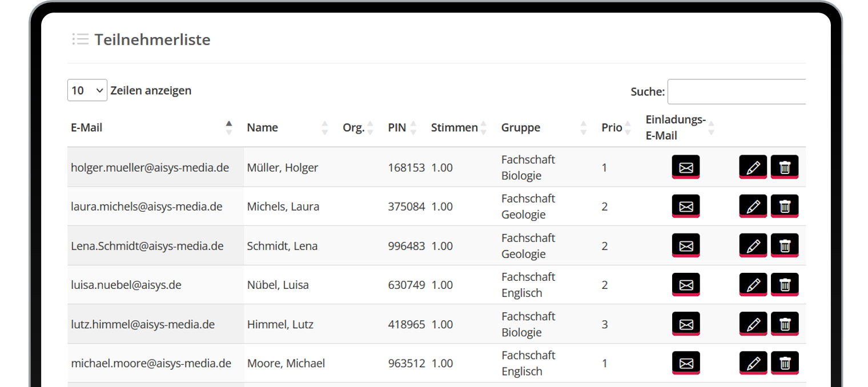Screen dimensions: 868x387
Task: Open the Zeilen anzeigen rows dropdown
Action: (x=87, y=90)
